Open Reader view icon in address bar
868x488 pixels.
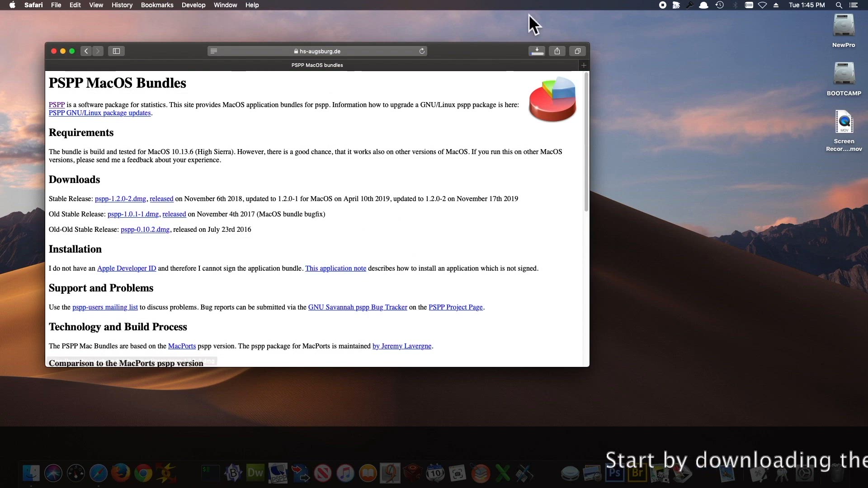(214, 51)
